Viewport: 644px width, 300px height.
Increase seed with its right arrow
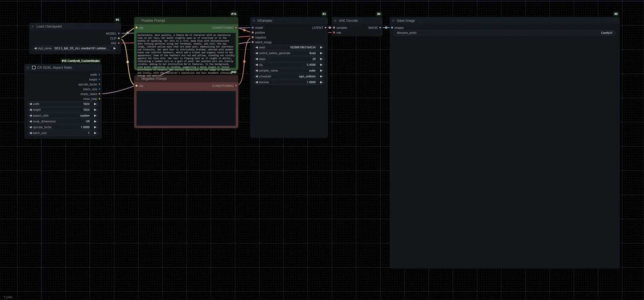(x=321, y=47)
